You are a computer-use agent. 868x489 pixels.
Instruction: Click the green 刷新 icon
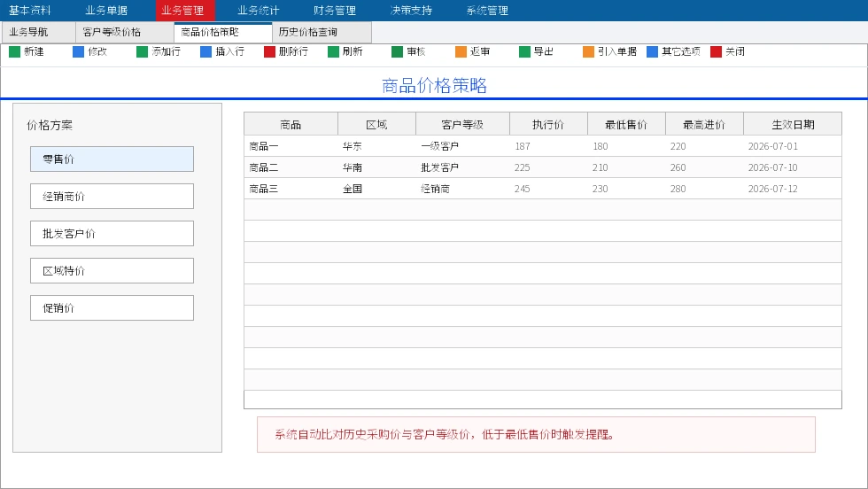coord(333,51)
